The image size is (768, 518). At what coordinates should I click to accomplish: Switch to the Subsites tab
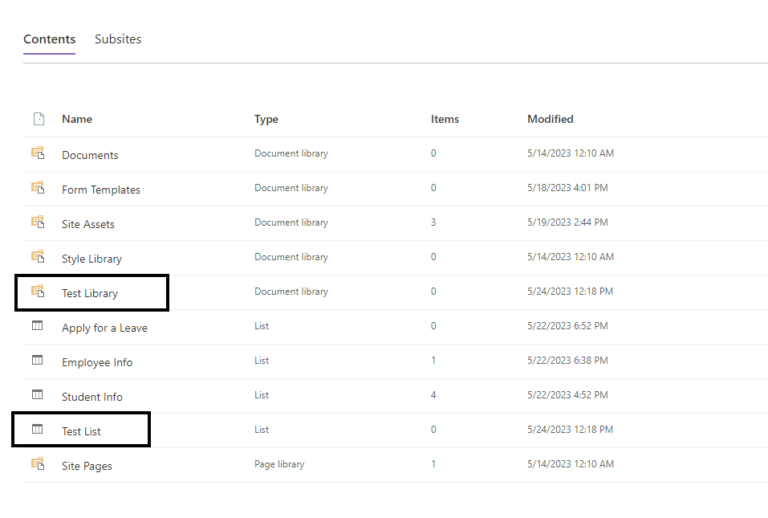point(118,40)
